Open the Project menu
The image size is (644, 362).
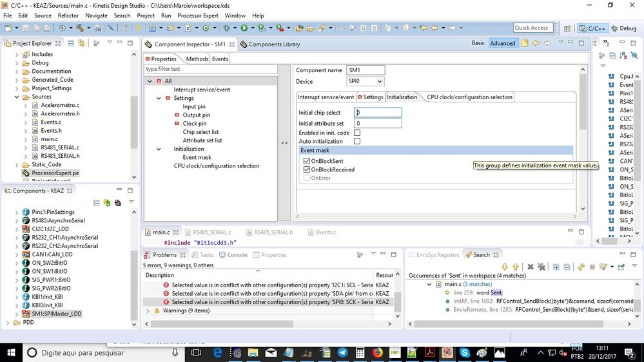(x=146, y=15)
